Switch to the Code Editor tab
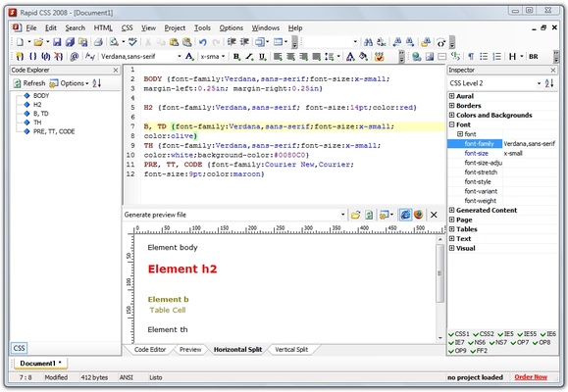 [x=150, y=350]
